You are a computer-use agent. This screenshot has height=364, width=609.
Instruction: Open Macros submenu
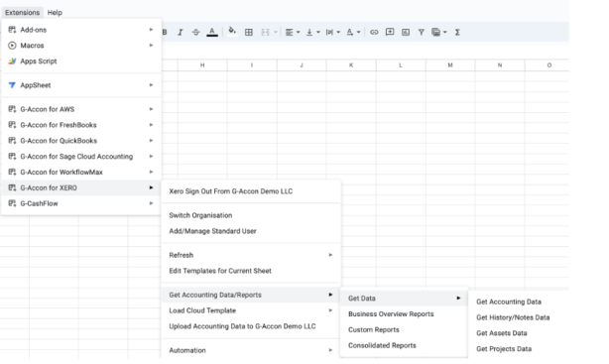[81, 46]
